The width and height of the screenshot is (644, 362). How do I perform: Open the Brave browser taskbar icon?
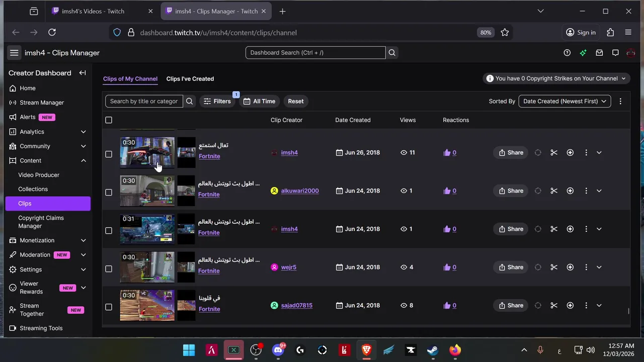click(x=366, y=350)
